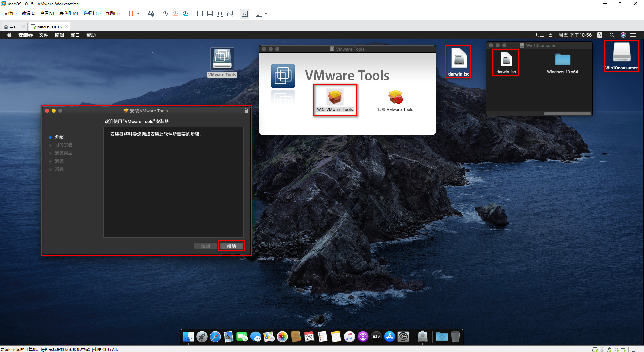Open the 查看(V) menu
The height and width of the screenshot is (352, 644).
(x=47, y=13)
